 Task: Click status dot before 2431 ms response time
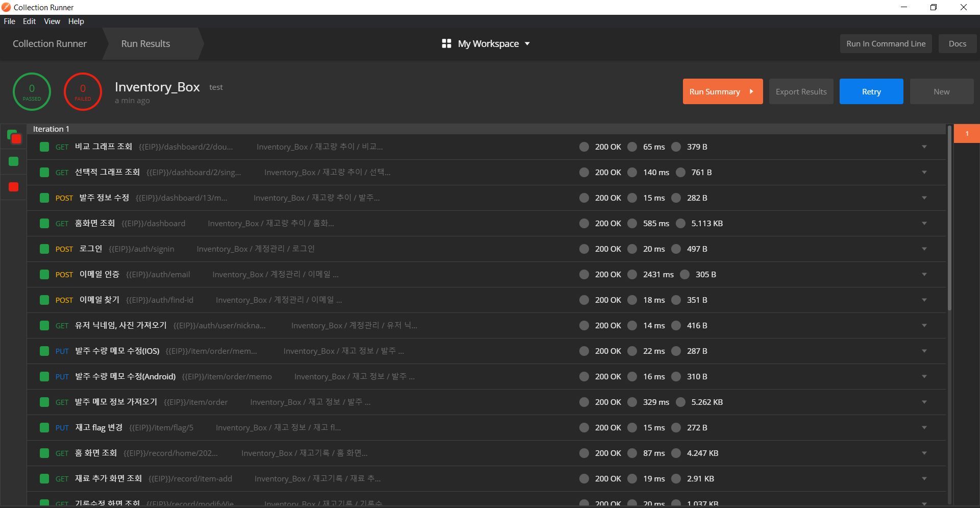(632, 275)
